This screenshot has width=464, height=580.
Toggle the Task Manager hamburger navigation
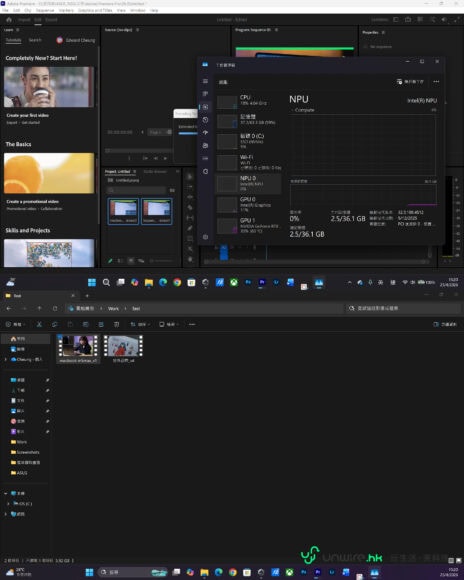(x=205, y=81)
